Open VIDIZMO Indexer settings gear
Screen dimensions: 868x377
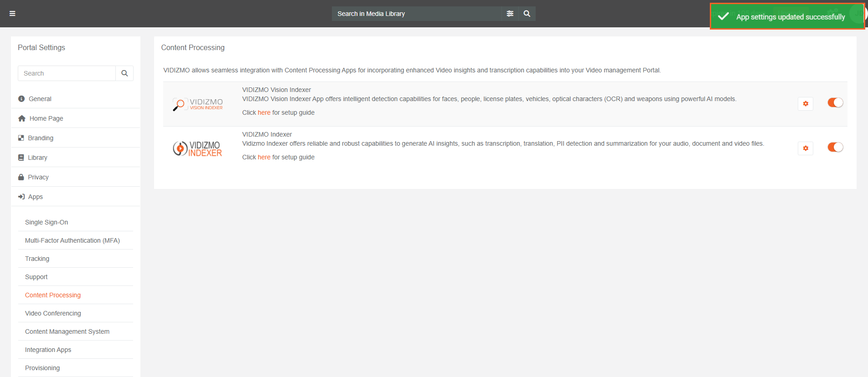coord(806,148)
